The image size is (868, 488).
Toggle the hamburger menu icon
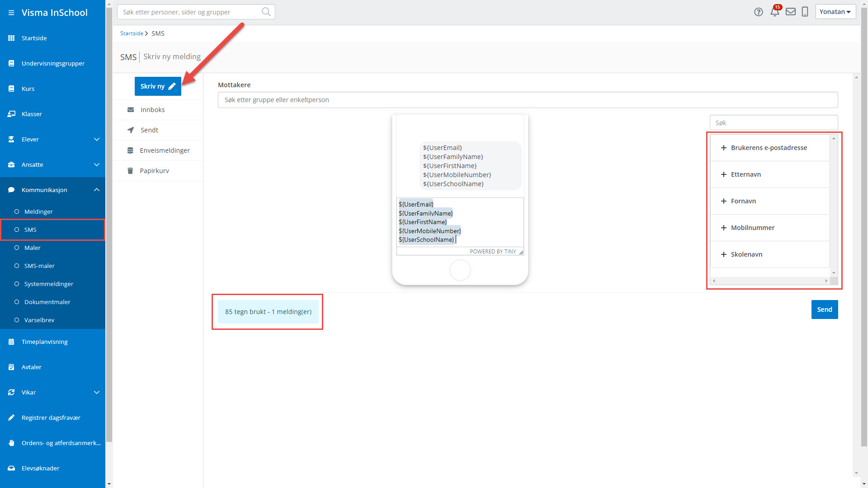[x=11, y=13]
